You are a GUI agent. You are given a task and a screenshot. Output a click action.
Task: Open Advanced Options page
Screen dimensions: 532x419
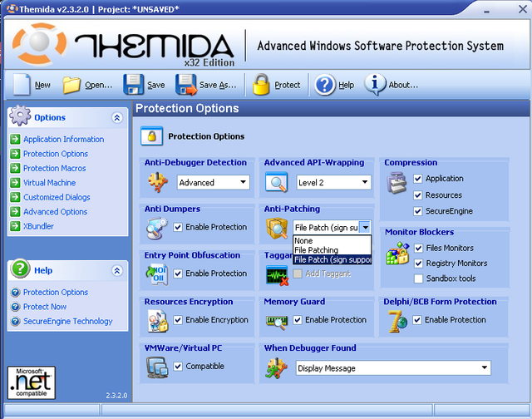[x=56, y=212]
